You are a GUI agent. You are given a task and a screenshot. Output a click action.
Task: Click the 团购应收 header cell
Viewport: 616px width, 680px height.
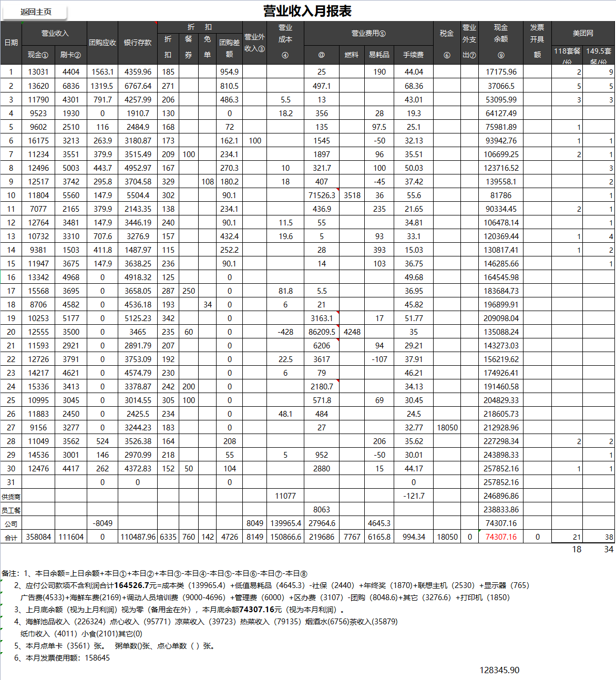102,43
